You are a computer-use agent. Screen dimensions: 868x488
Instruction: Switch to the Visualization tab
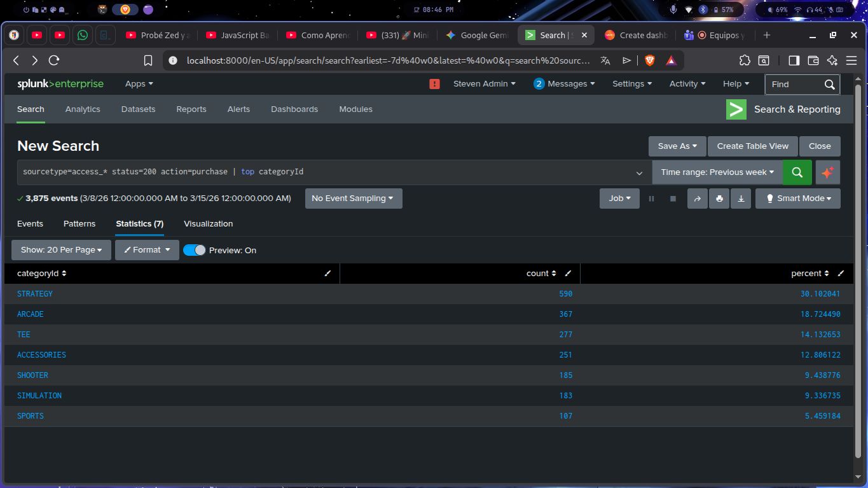(x=208, y=224)
